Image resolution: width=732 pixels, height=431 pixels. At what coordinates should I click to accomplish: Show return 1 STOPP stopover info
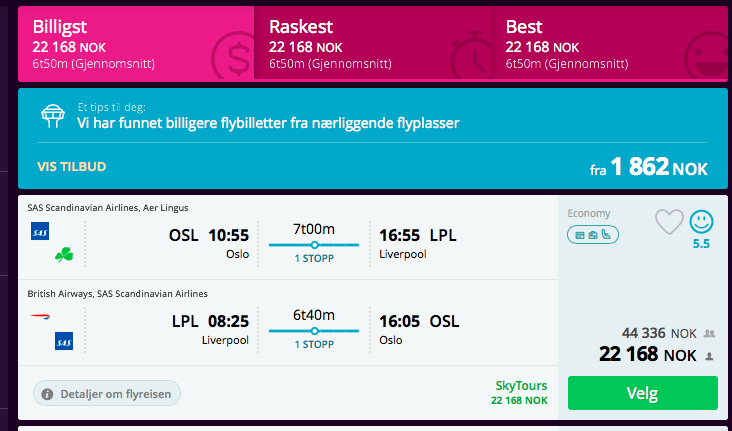tap(314, 345)
